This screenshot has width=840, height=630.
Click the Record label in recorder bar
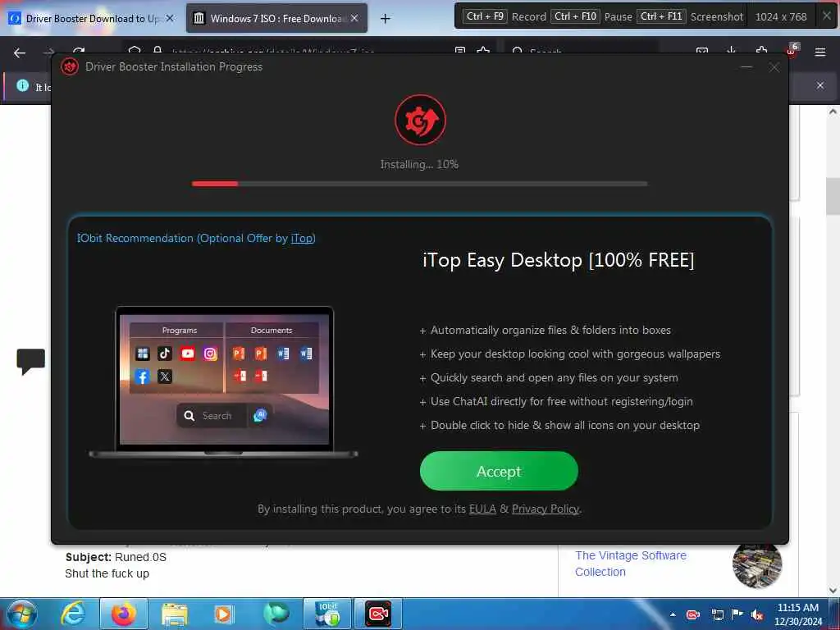529,16
